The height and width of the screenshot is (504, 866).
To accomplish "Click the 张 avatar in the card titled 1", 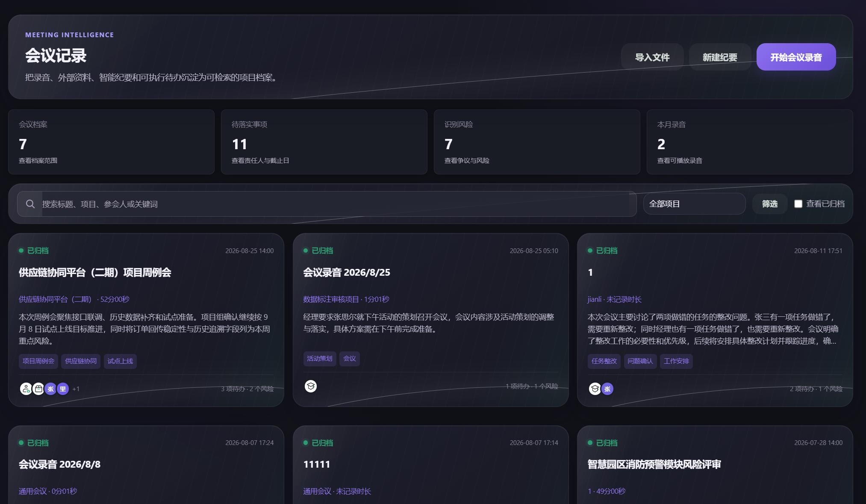I will (x=607, y=389).
